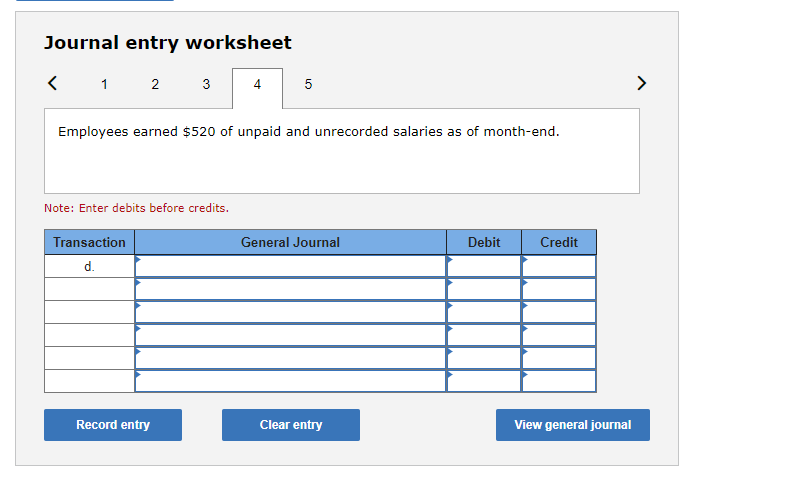Open General Journal account dropdown in fifth row
The image size is (800, 480).
pyautogui.click(x=290, y=358)
